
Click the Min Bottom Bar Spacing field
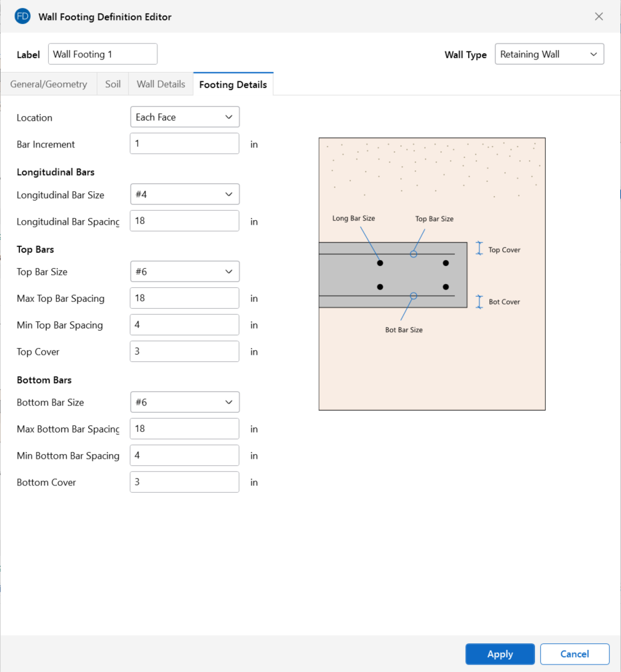coord(184,456)
